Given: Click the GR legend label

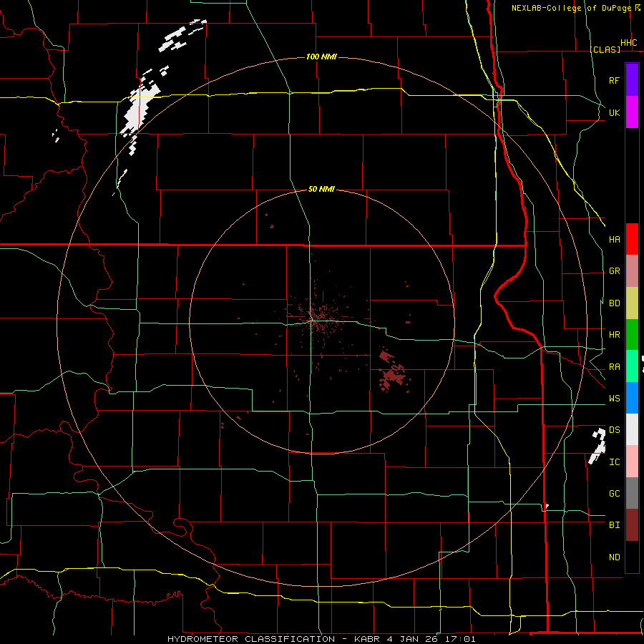Looking at the screenshot, I should 614,271.
